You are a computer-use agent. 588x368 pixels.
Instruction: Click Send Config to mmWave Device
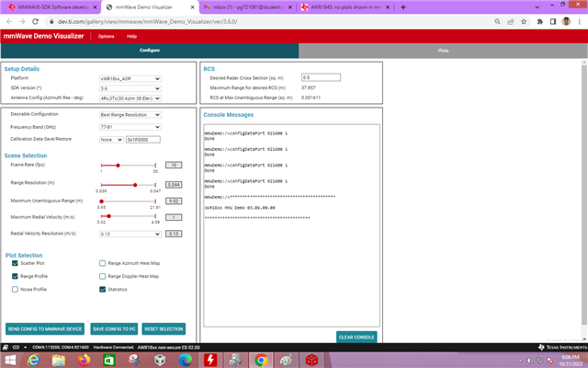(45, 329)
